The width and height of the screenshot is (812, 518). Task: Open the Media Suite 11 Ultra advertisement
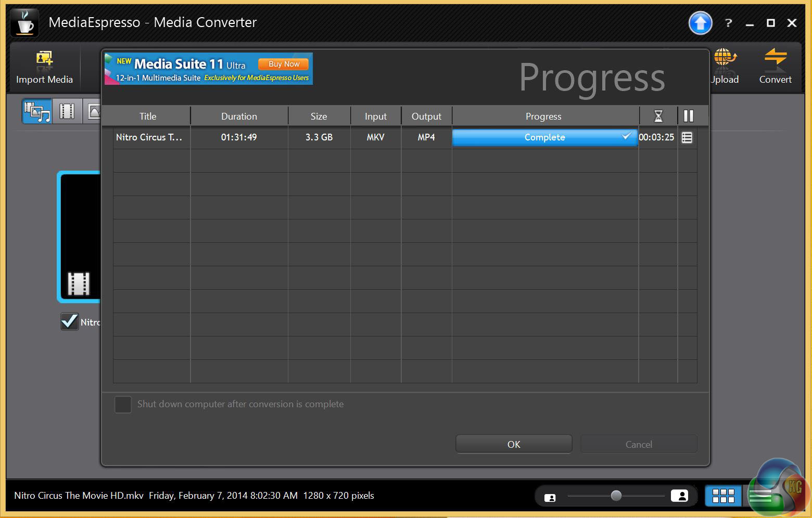(x=208, y=68)
